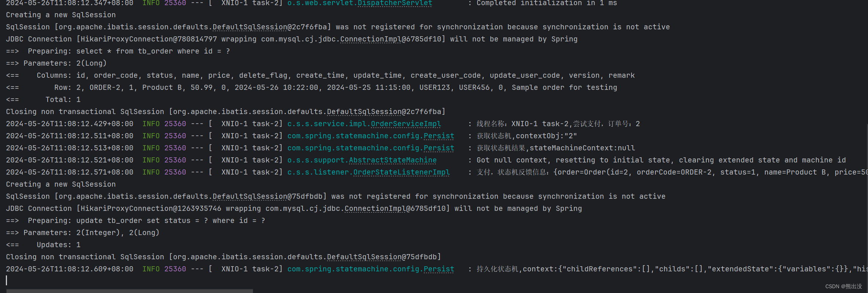Open the first DefaultSqlSession@2c7f6fba link
868x293 pixels.
269,27
